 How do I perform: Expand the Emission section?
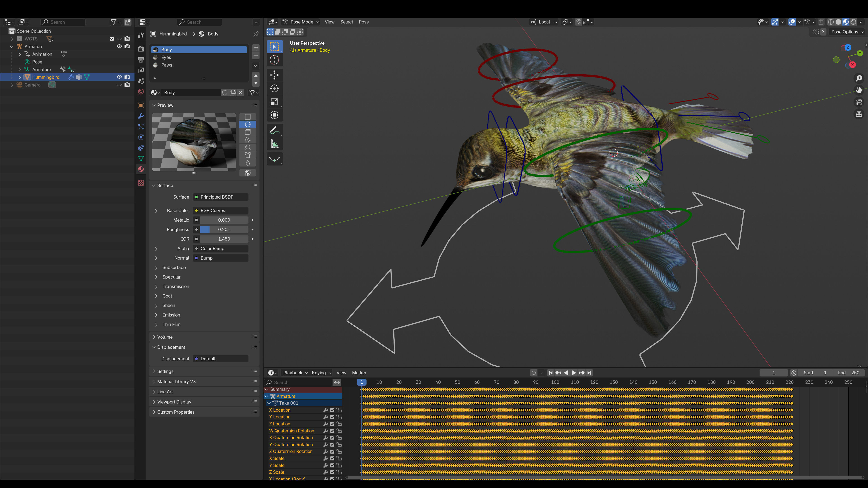[x=156, y=315]
